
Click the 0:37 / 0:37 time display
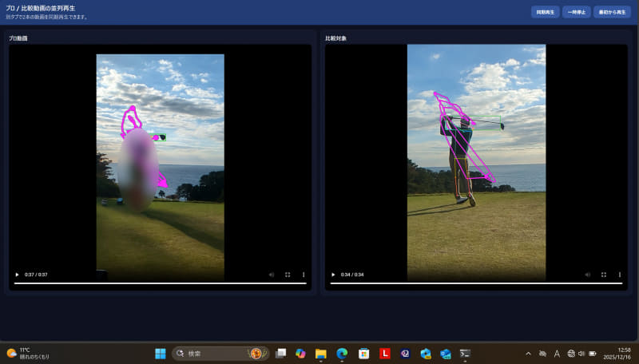coord(36,275)
